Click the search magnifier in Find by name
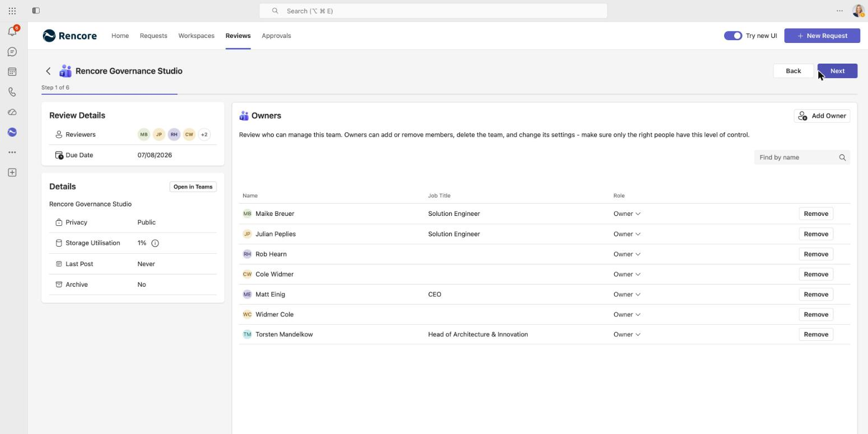This screenshot has height=434, width=868. (842, 157)
